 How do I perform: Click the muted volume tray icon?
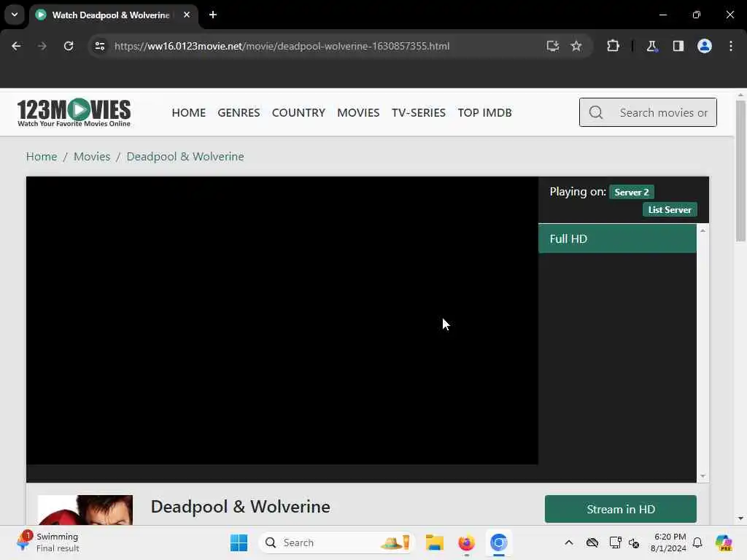(634, 542)
